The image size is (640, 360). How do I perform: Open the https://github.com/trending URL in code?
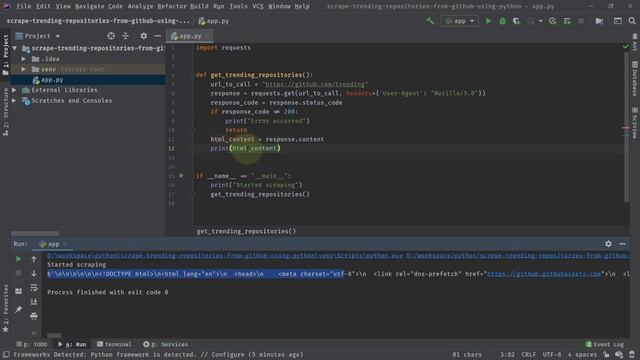[x=315, y=84]
